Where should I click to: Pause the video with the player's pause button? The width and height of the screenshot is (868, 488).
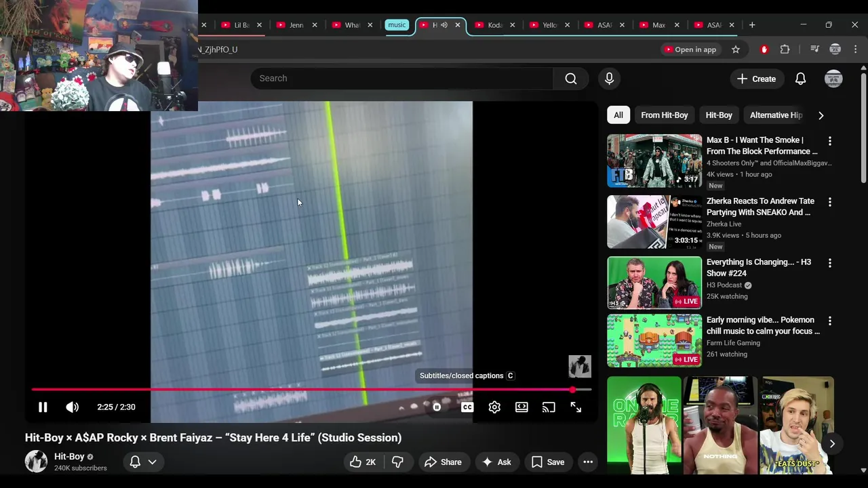(x=42, y=407)
